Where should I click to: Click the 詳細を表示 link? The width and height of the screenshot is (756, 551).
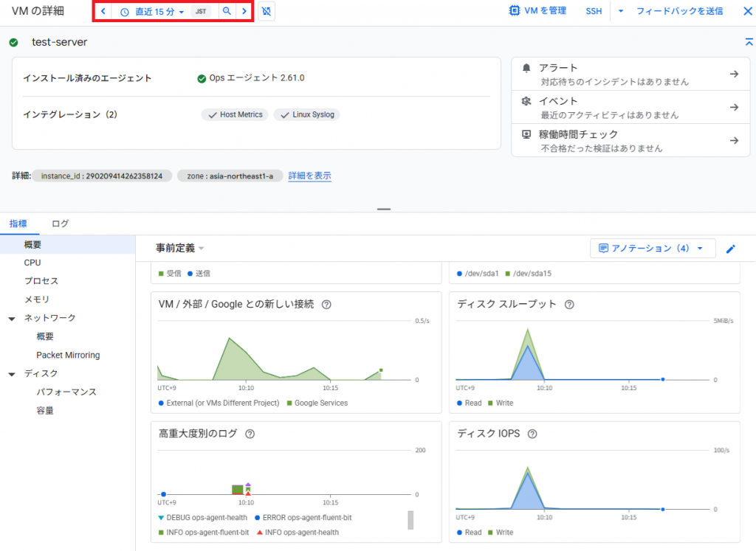tap(309, 176)
